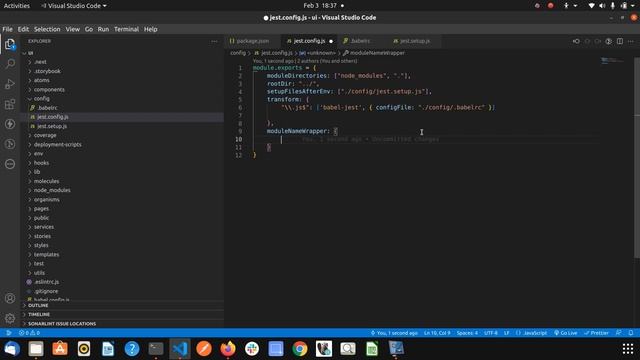Click the split editor right icon
This screenshot has width=640, height=360.
point(620,41)
